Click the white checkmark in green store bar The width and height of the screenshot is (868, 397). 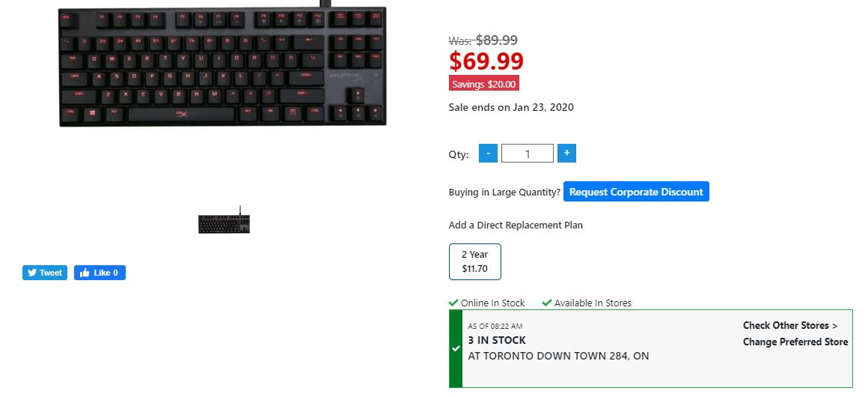(456, 349)
